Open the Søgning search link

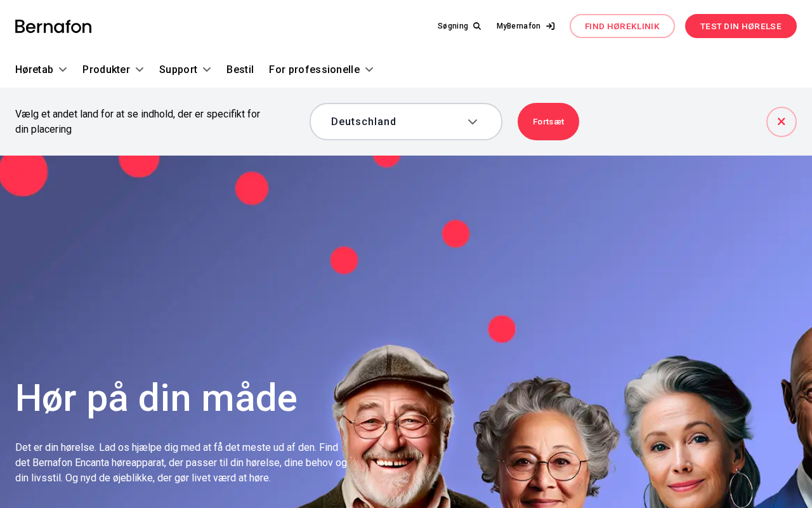[459, 26]
